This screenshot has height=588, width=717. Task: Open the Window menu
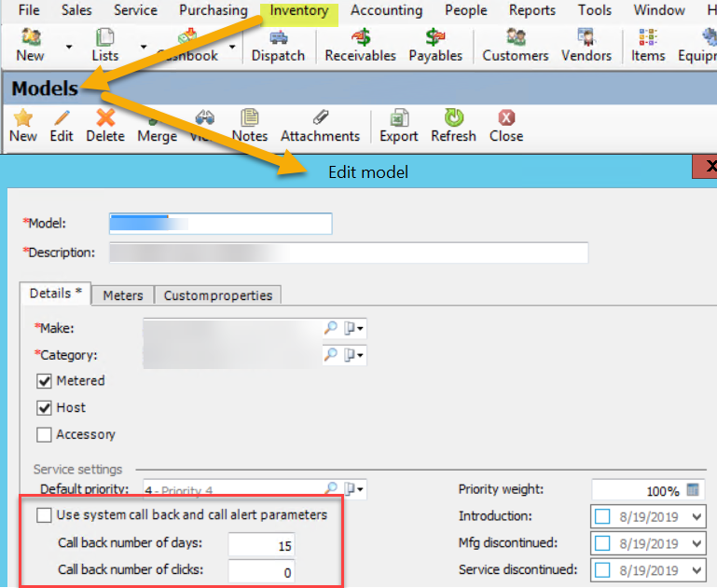(659, 10)
